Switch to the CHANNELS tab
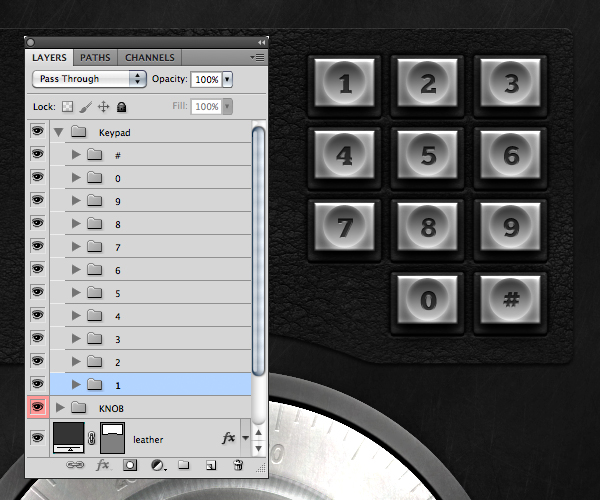Viewport: 600px width, 500px height. (x=150, y=57)
